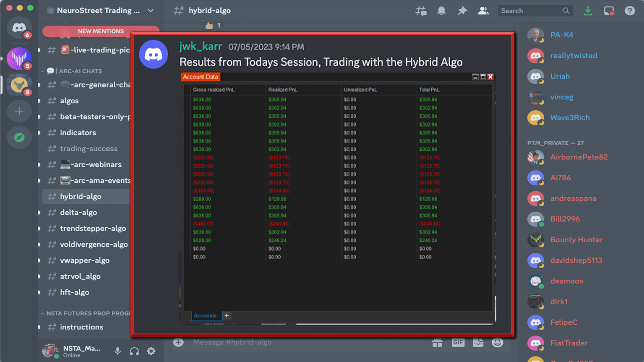The width and height of the screenshot is (644, 362).
Task: Click the jwk_karr username link
Action: [x=201, y=47]
